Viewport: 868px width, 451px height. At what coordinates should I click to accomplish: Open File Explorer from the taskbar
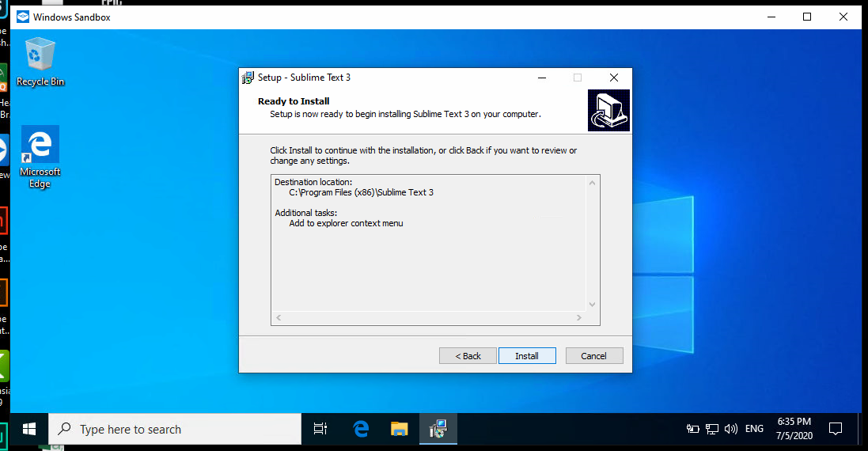(x=399, y=429)
